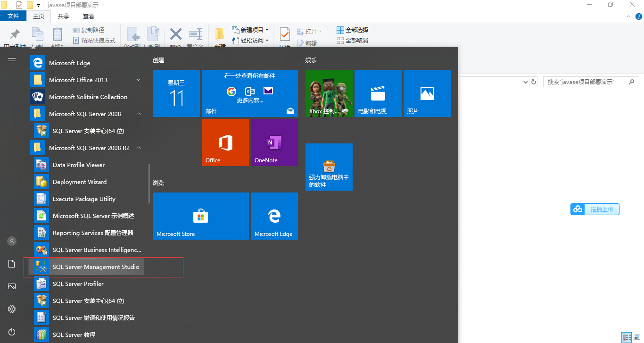Open the 邮件 mail tile

[250, 93]
